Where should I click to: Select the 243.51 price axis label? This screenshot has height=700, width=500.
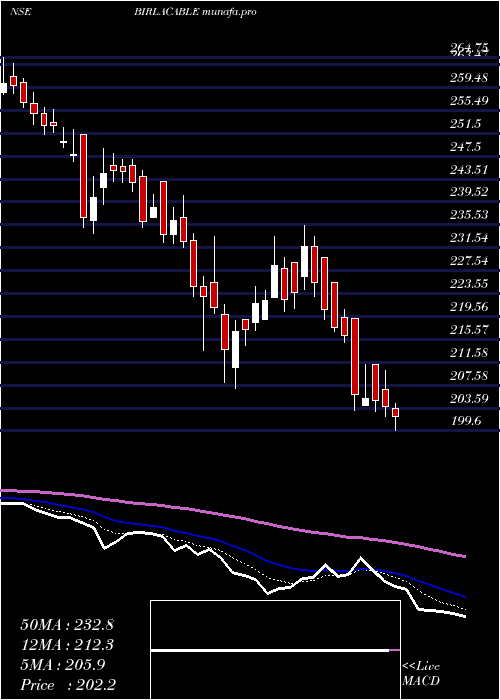click(468, 170)
